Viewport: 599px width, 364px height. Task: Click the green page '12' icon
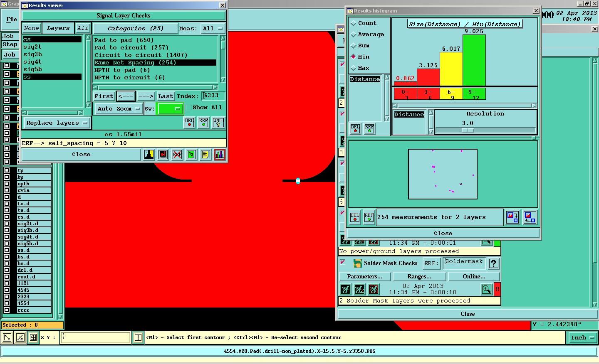tap(191, 155)
